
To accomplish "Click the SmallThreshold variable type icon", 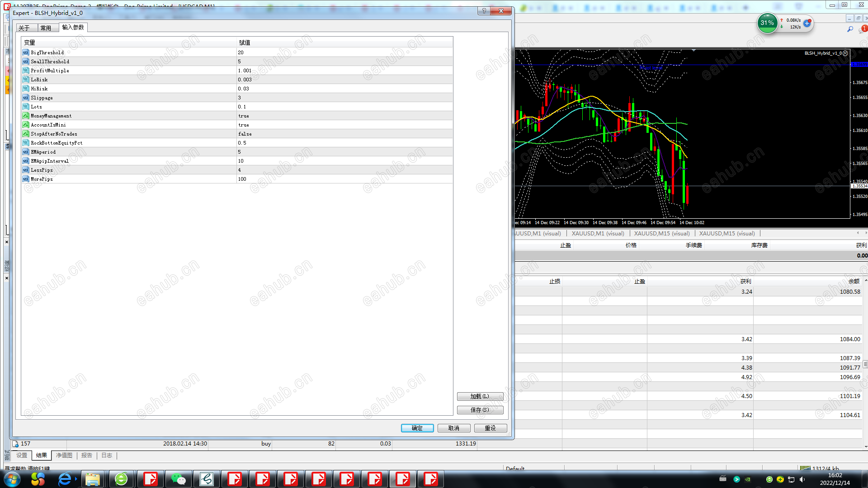I will (x=26, y=61).
